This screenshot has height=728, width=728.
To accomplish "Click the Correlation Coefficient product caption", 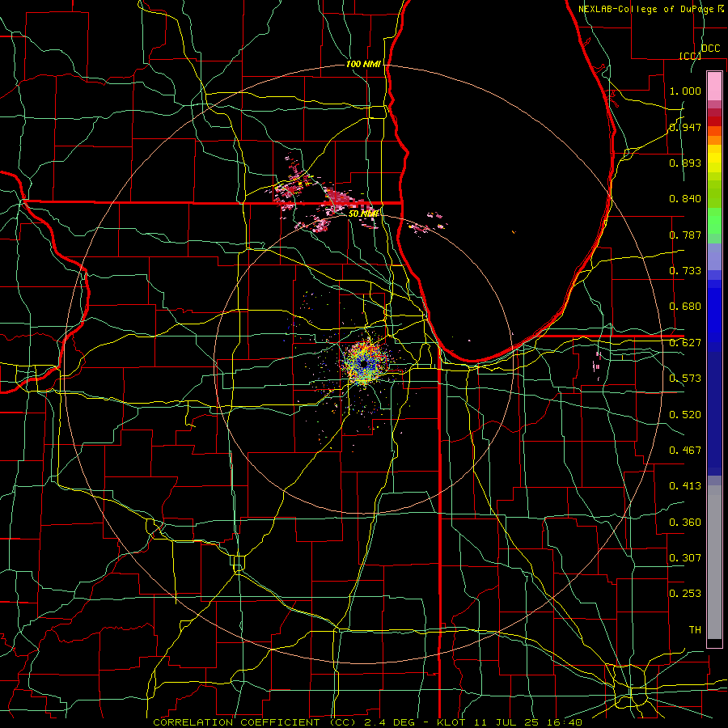I will pos(367,722).
